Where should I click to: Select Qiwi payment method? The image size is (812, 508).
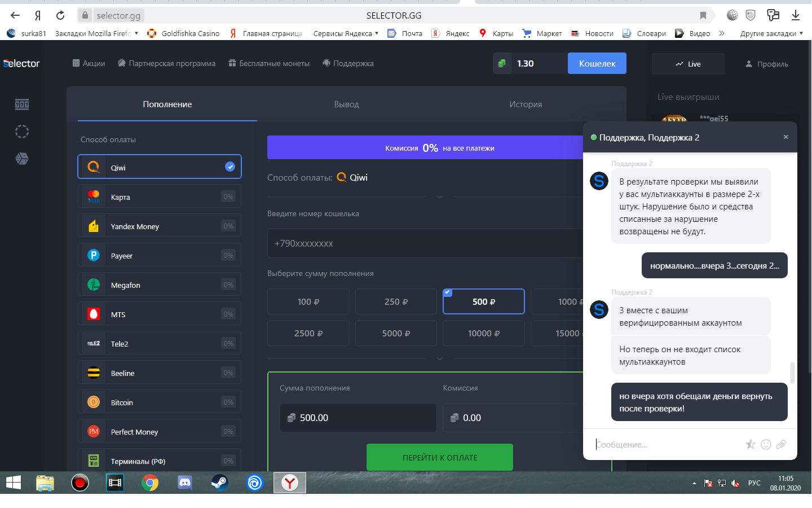(160, 167)
